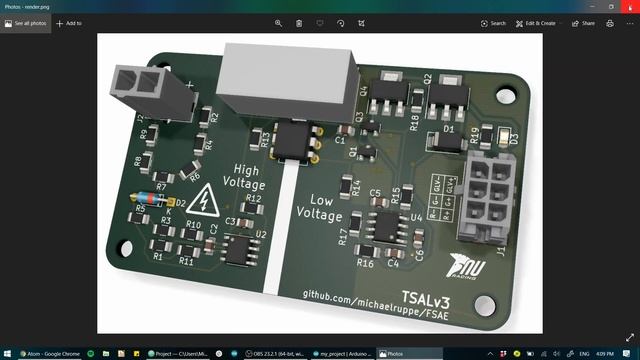640x360 pixels.
Task: Open Windows Start menu
Action: [7, 353]
